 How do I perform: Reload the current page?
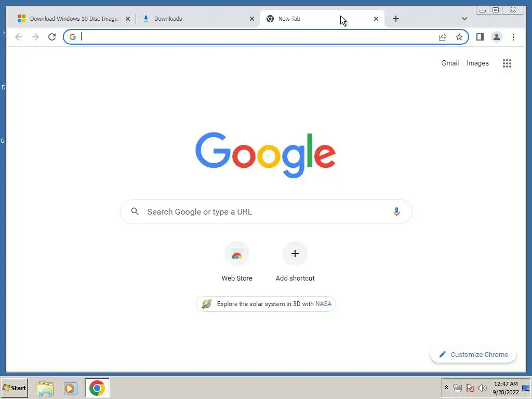pos(52,37)
